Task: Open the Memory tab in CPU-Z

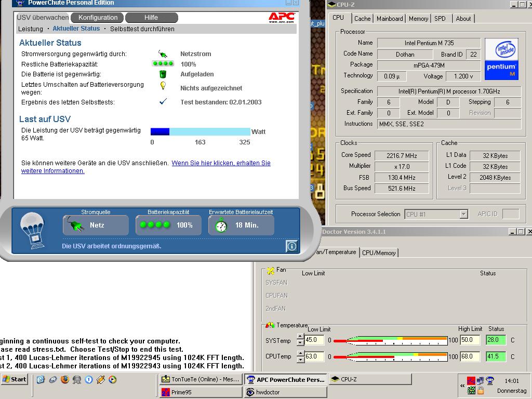Action: (418, 19)
